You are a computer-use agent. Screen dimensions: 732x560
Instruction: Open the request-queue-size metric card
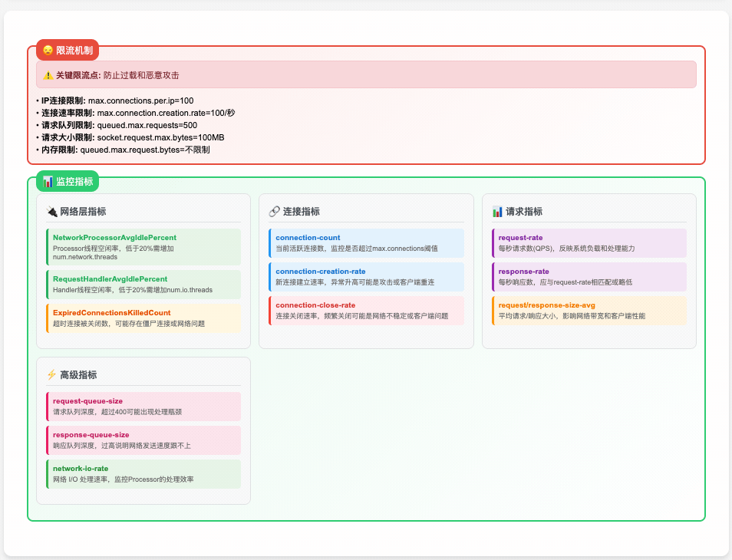143,406
